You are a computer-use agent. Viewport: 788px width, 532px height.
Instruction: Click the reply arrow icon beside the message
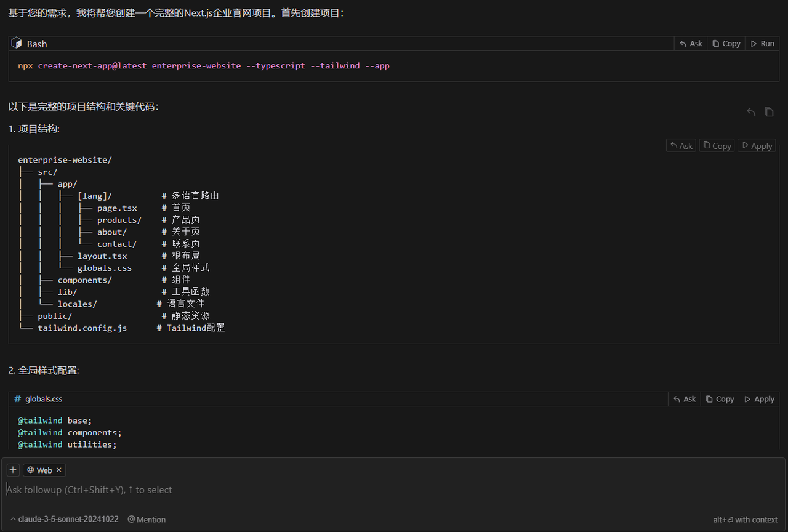point(751,111)
